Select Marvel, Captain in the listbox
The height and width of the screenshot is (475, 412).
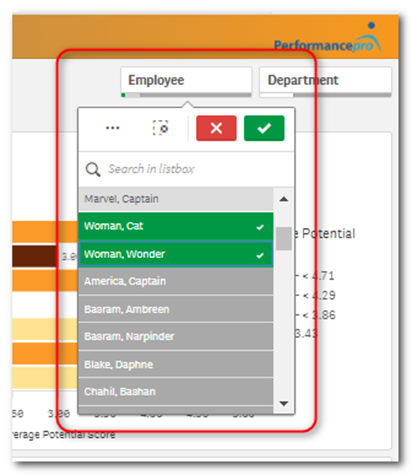[176, 199]
